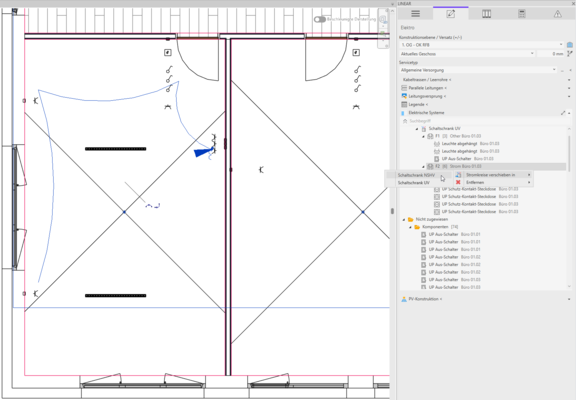
Task: Open the hamburger menu tab in LINEAR panel
Action: pos(415,14)
